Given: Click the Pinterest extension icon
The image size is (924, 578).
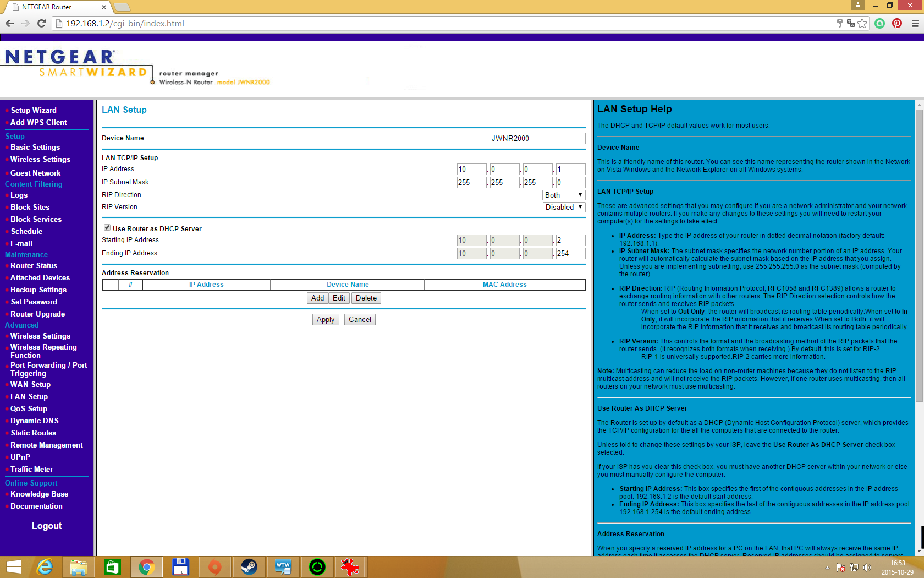Looking at the screenshot, I should (x=897, y=23).
